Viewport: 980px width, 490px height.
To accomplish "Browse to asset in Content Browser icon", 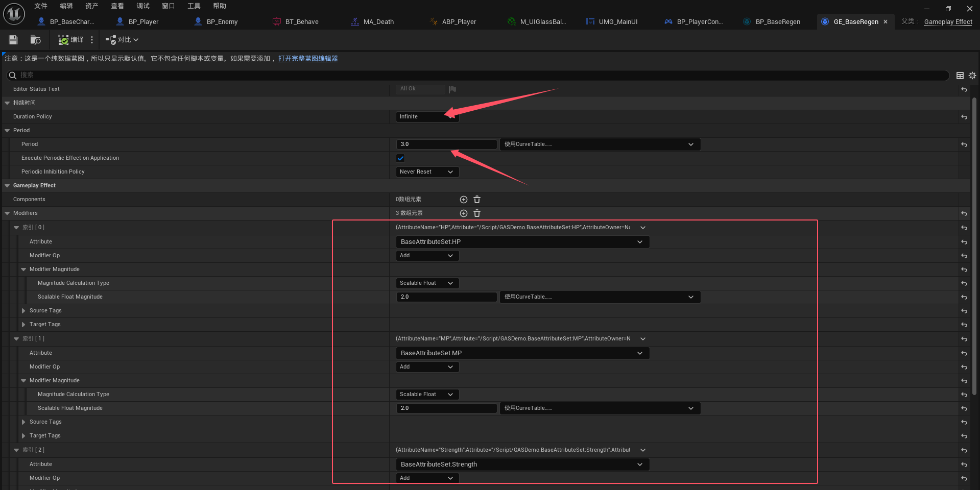I will 35,40.
